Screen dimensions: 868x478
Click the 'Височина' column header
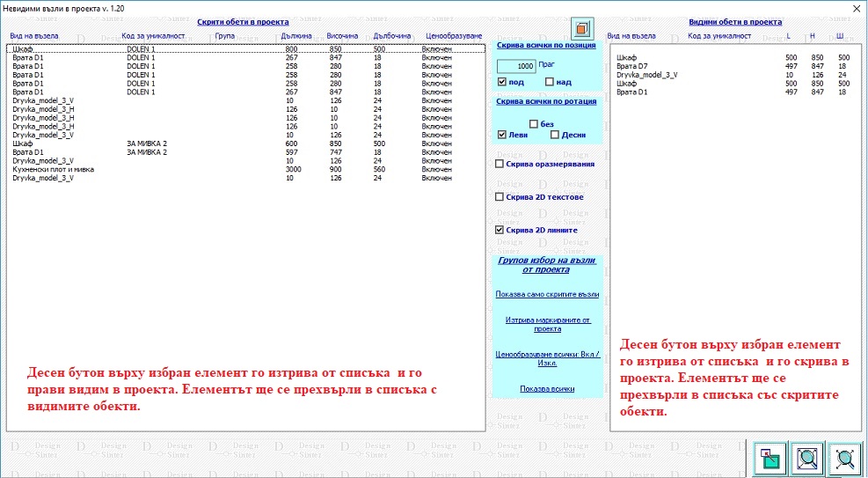[x=342, y=36]
